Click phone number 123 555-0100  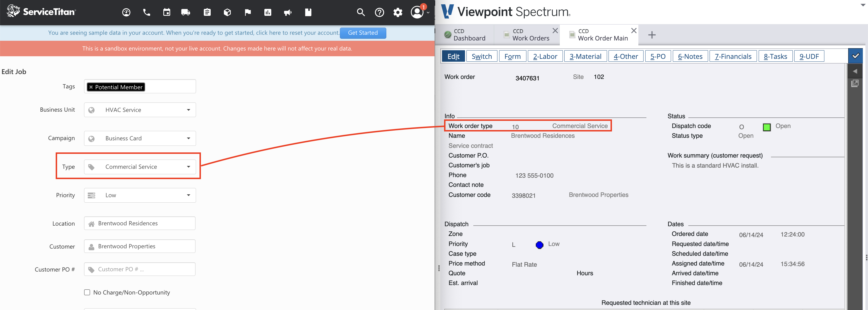pos(534,176)
